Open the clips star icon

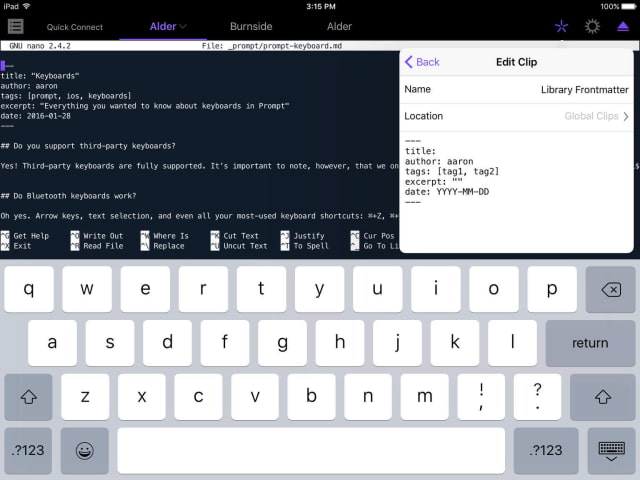point(561,26)
